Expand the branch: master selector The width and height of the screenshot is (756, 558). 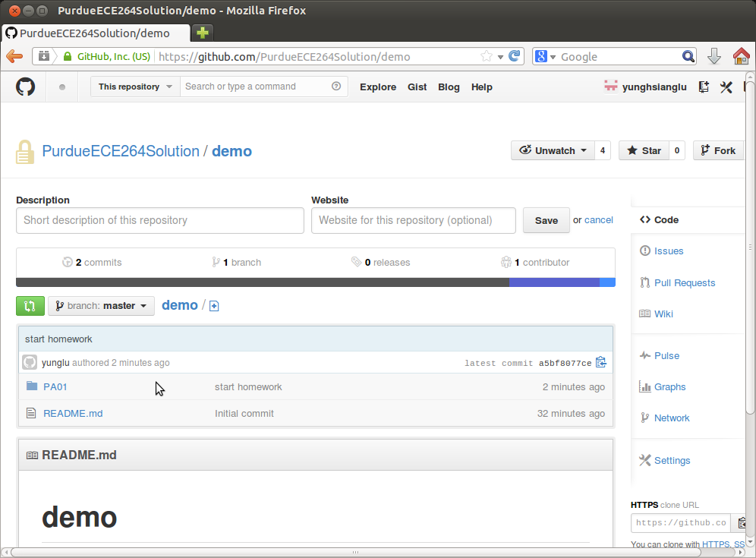click(x=101, y=306)
